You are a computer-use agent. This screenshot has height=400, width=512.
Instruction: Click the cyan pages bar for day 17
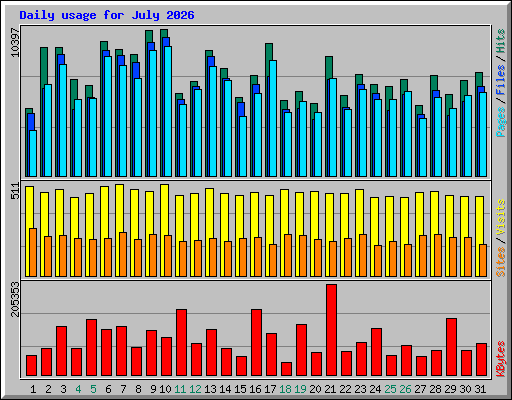coord(273,118)
